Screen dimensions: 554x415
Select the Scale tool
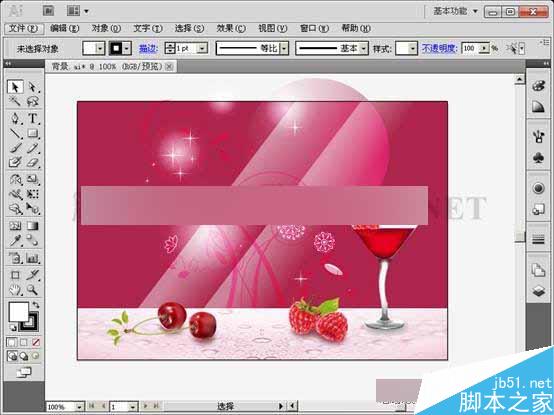(x=33, y=179)
